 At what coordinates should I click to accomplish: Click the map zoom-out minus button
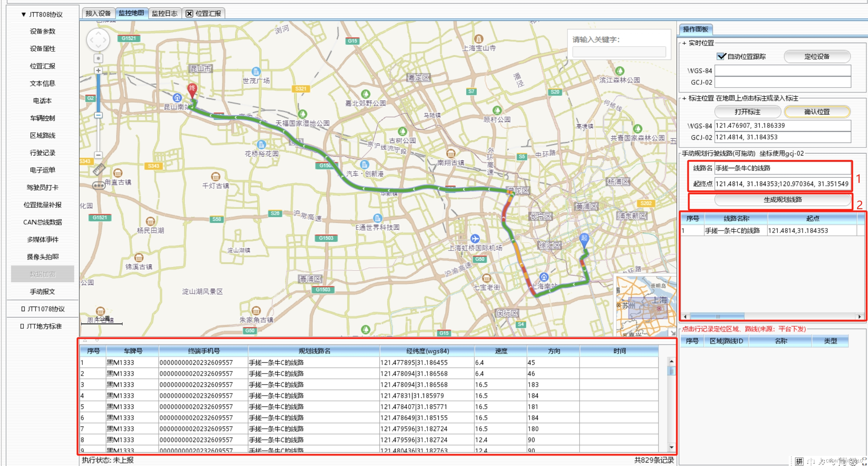coord(98,155)
